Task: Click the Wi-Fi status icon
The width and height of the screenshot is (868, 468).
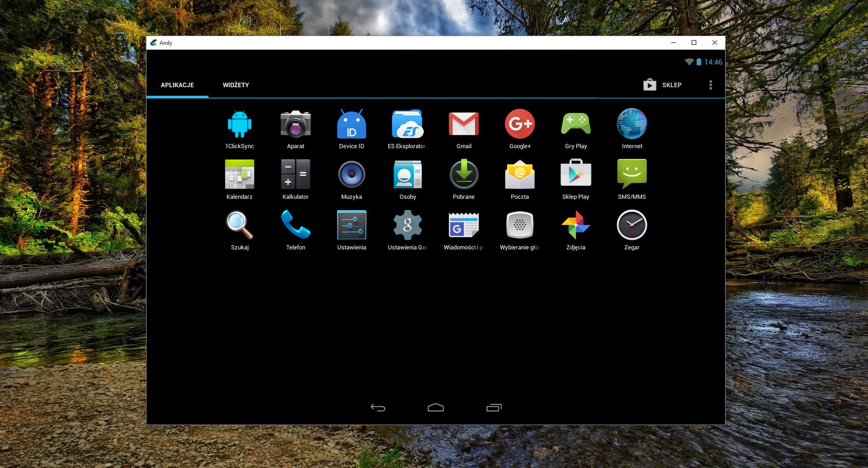Action: (689, 62)
